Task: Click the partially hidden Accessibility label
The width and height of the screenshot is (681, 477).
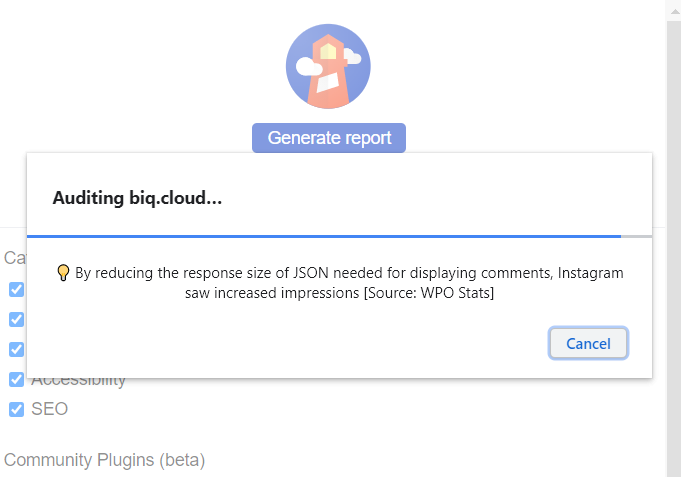Action: tap(79, 382)
